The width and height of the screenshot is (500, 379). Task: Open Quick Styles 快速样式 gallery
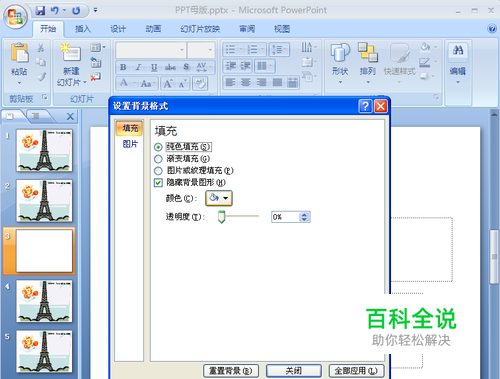point(399,63)
